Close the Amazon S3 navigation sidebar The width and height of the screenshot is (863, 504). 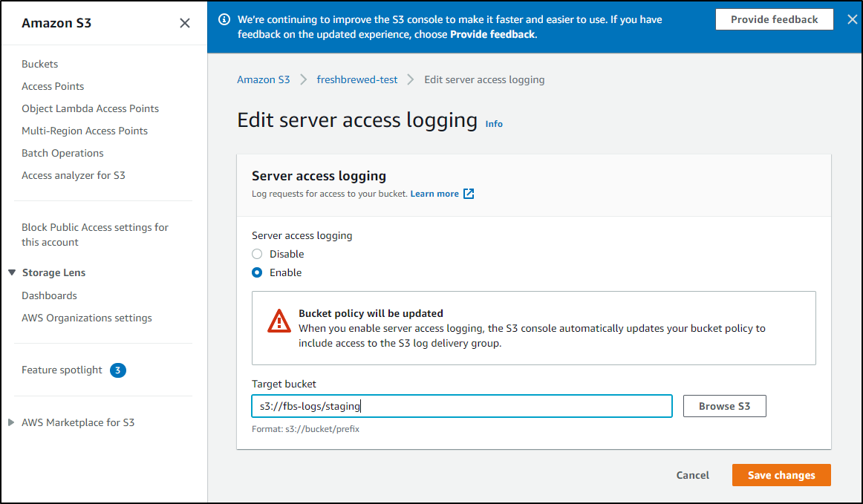pyautogui.click(x=185, y=23)
